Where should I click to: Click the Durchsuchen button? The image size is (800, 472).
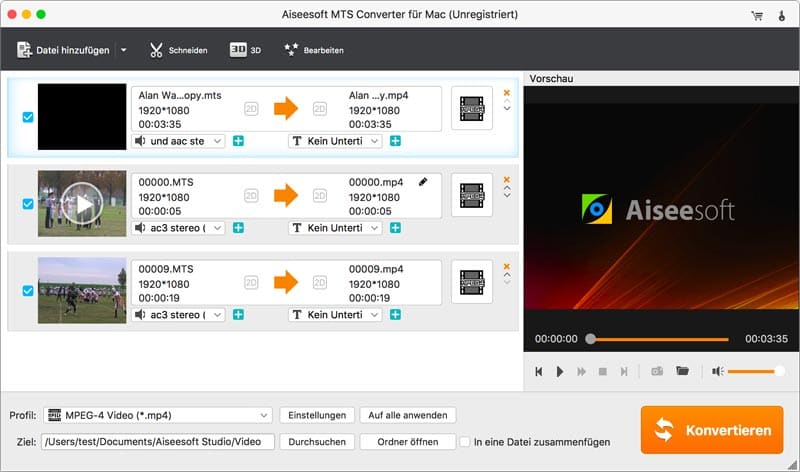317,441
